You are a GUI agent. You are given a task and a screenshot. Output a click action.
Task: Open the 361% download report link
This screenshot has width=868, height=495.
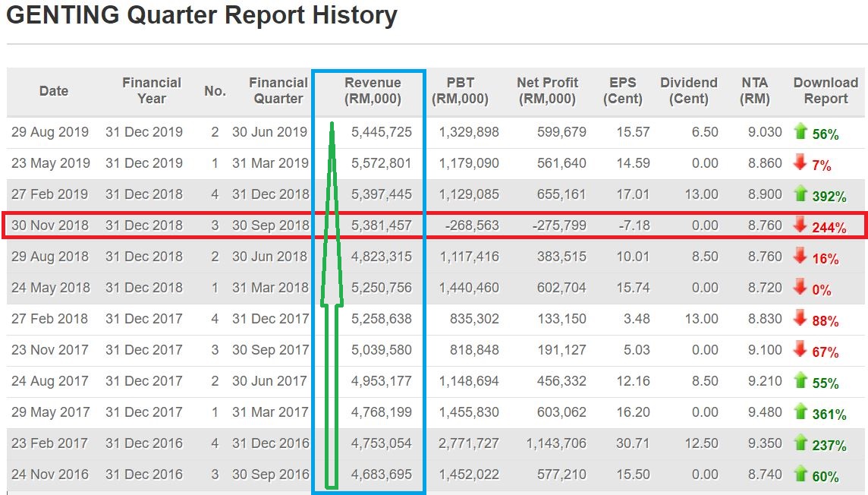(829, 415)
